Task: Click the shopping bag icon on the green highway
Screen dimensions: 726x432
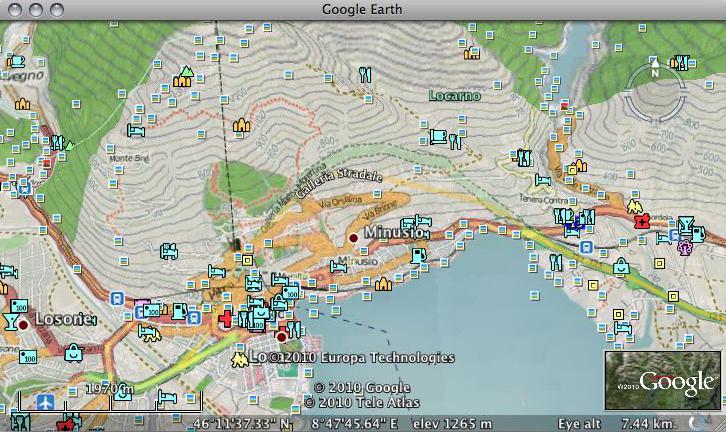Action: coord(621,267)
